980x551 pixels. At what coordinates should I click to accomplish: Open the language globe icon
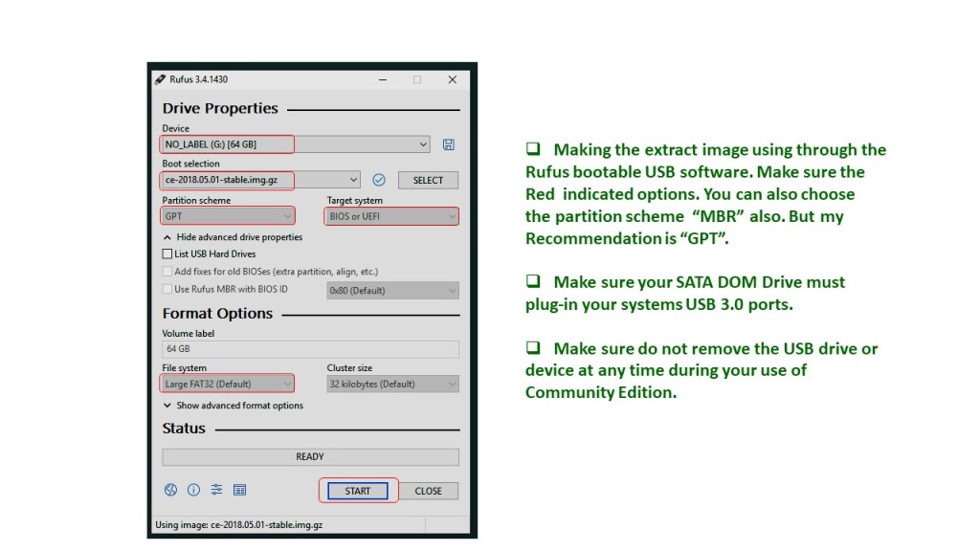click(x=170, y=490)
